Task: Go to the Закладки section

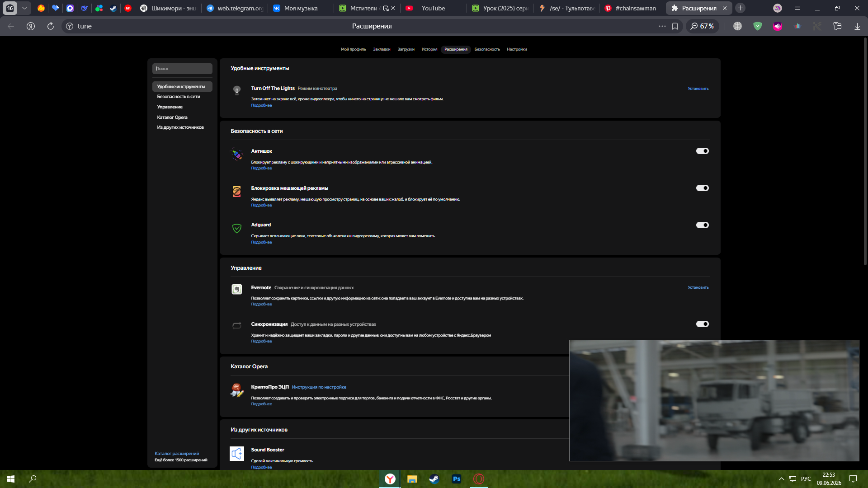Action: [x=382, y=49]
